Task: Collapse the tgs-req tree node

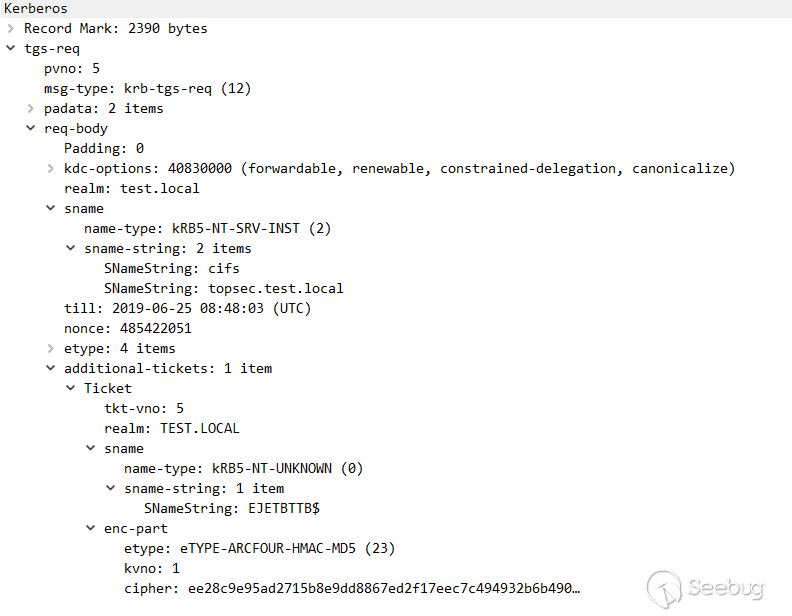Action: pos(11,48)
